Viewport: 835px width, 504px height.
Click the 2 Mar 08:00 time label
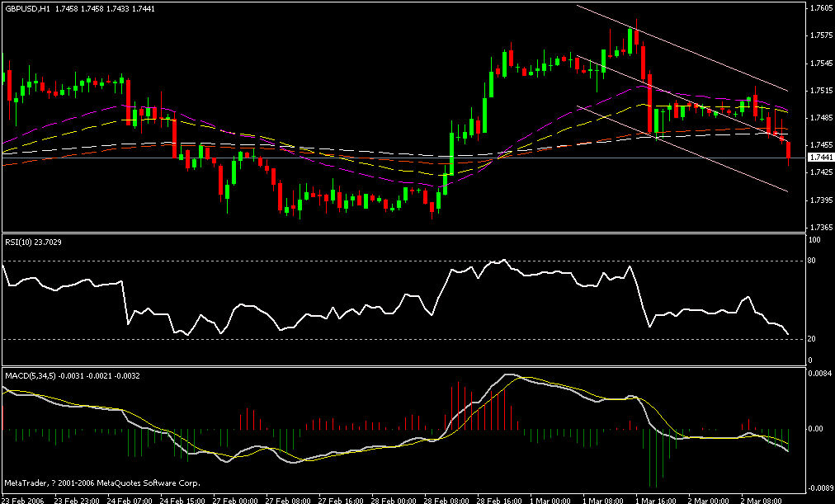click(762, 500)
